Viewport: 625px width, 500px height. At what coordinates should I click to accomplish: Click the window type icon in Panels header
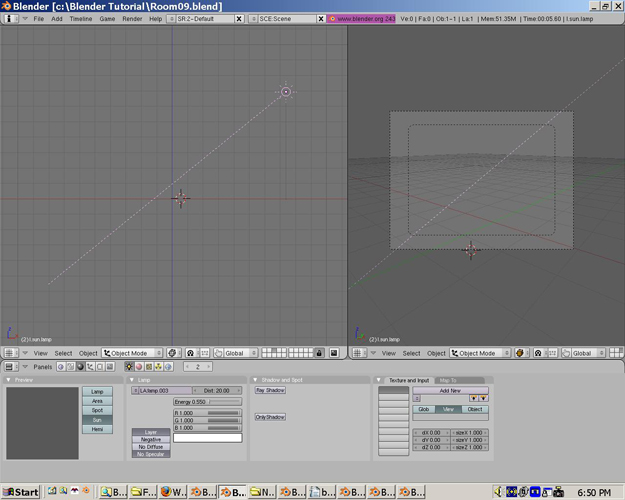pyautogui.click(x=10, y=367)
